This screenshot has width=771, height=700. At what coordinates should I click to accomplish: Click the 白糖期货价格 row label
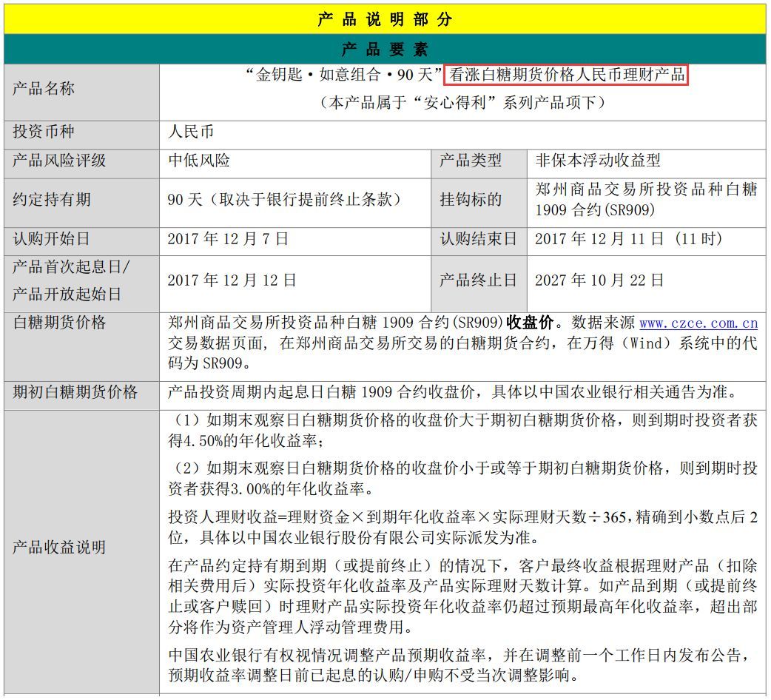click(x=59, y=323)
